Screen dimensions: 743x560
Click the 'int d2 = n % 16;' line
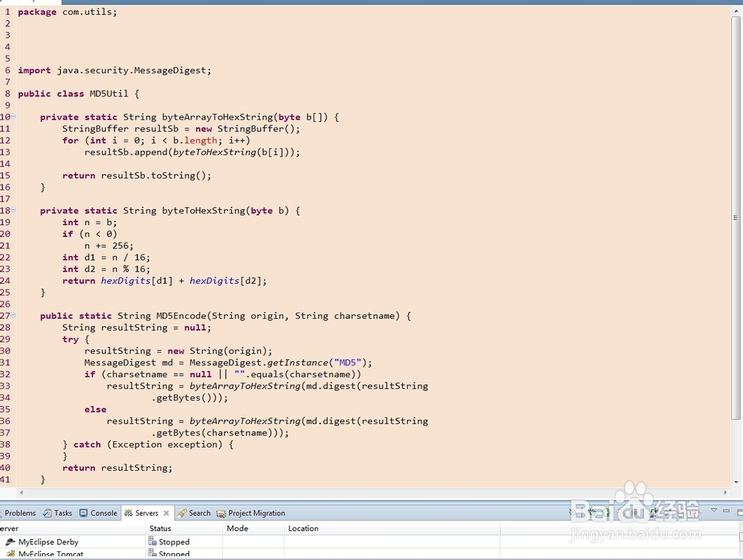(106, 269)
